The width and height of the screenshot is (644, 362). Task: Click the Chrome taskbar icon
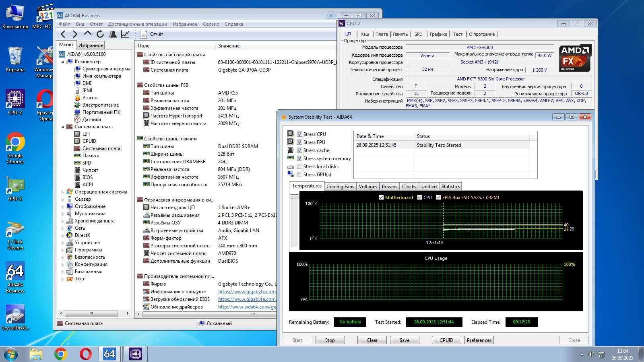(61, 354)
